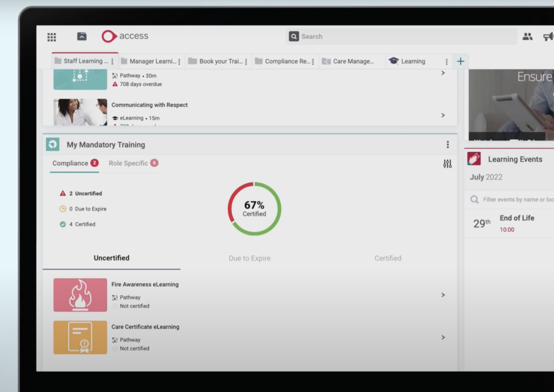This screenshot has height=392, width=554.
Task: Click the My Mandatory Training panel icon
Action: point(53,145)
